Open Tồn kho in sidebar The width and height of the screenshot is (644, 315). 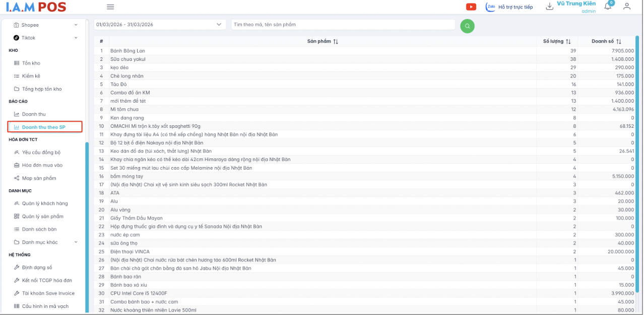pyautogui.click(x=31, y=63)
